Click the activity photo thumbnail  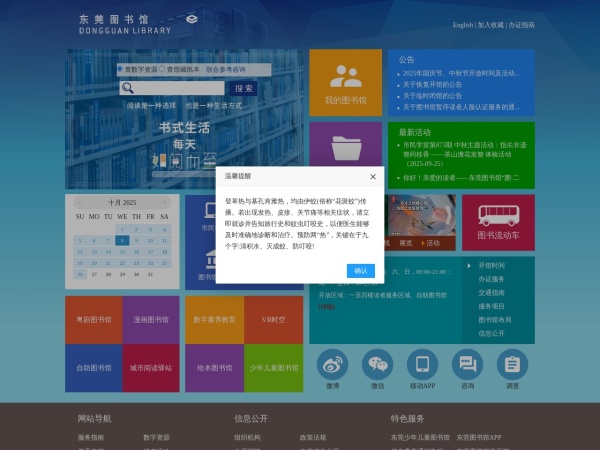(422, 215)
